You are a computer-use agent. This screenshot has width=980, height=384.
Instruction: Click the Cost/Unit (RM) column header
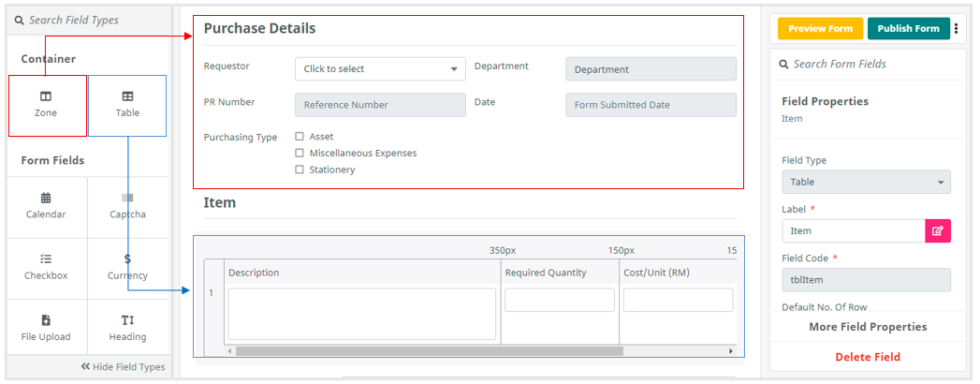(678, 273)
